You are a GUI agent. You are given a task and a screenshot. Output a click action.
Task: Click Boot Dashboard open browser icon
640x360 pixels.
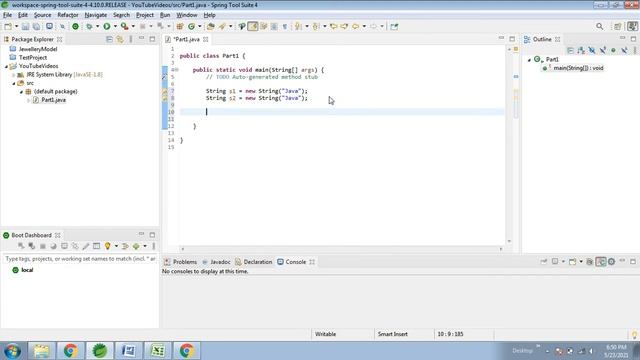[53, 246]
